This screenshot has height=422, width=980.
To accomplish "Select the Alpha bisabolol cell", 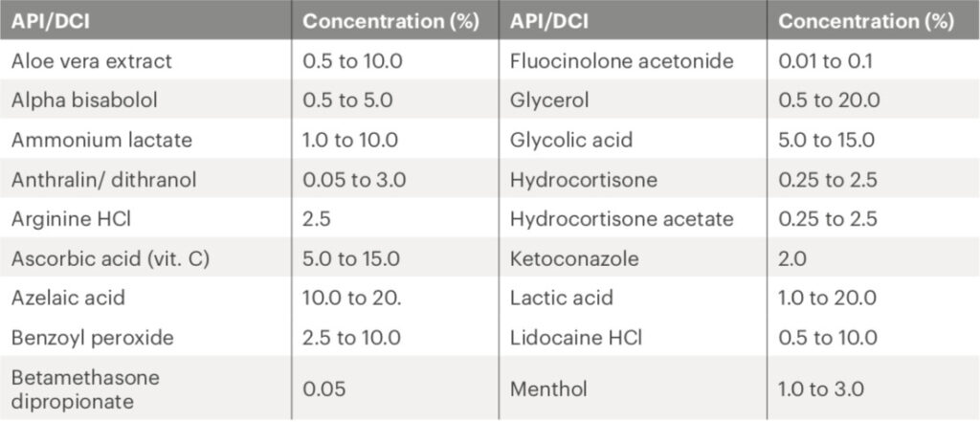I will 85,100.
